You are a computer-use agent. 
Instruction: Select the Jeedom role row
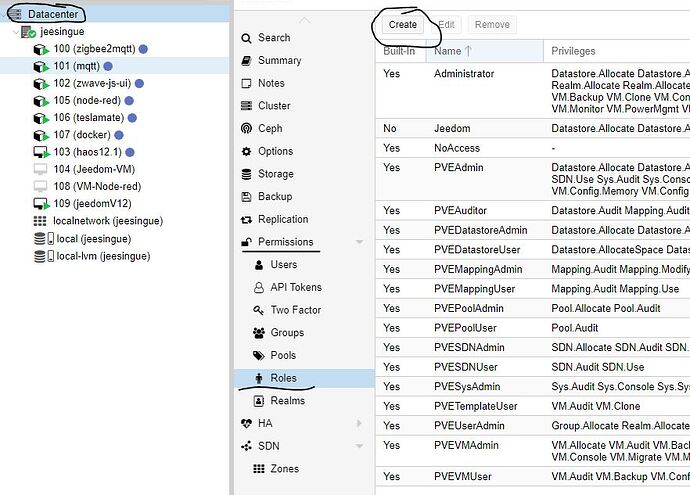tap(533, 128)
